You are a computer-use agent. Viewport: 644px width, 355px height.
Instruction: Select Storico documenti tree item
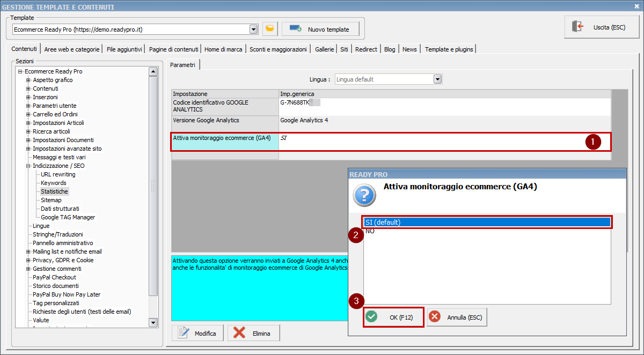click(56, 286)
